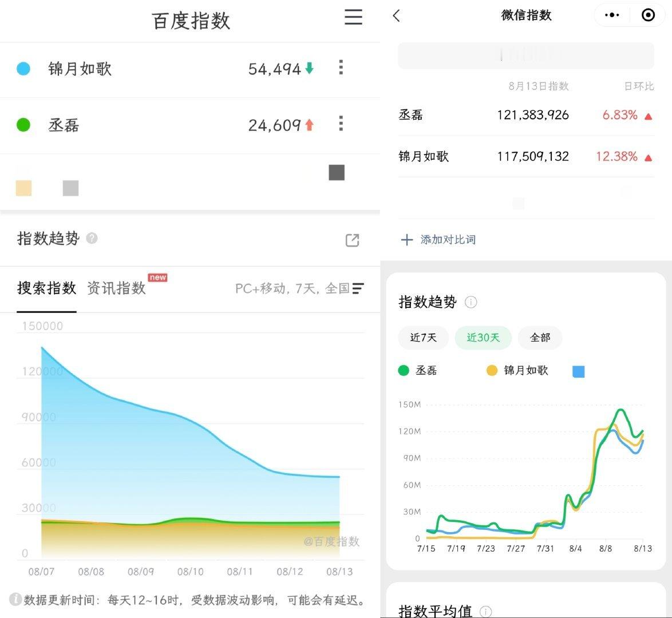
Task: Click the 08/13 date on Baidu chart axis
Action: [x=339, y=572]
